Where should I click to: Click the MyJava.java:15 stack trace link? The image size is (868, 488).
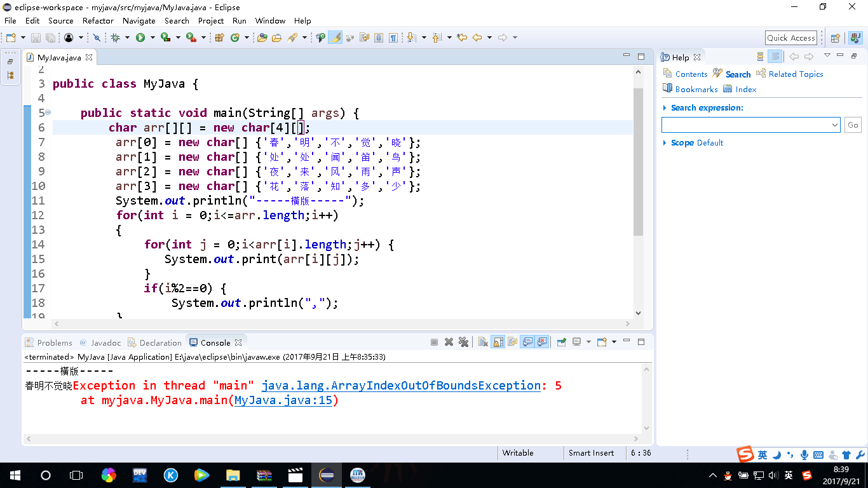coord(283,400)
